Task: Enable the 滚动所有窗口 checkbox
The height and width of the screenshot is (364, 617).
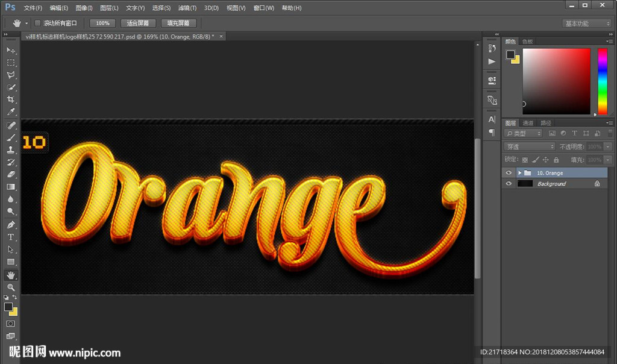Action: (x=37, y=23)
